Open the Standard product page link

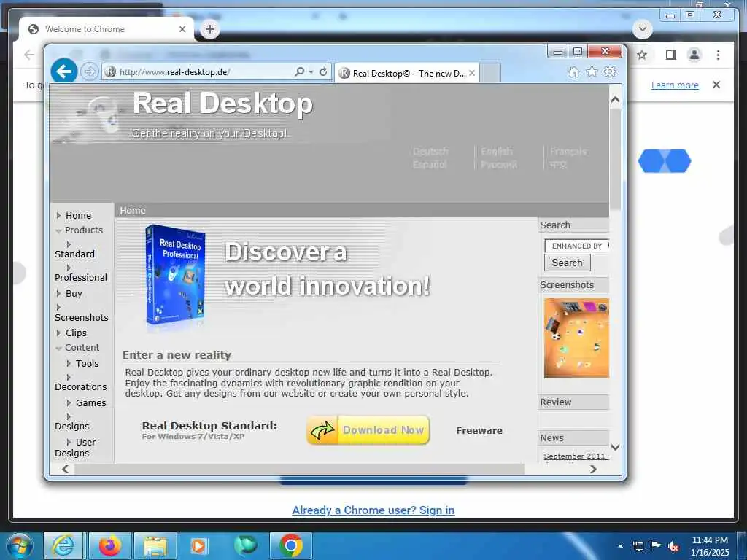click(x=74, y=254)
